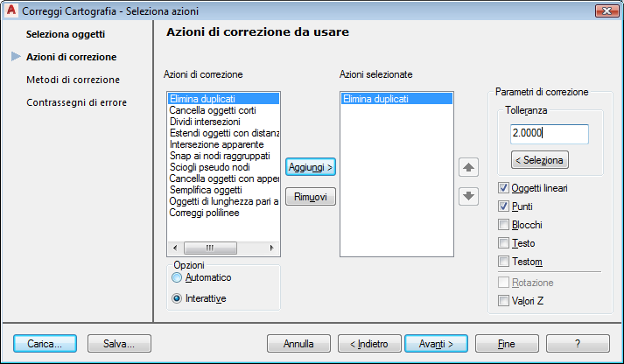Move selected action up with arrow icon
Image resolution: width=624 pixels, height=364 pixels.
click(x=468, y=167)
